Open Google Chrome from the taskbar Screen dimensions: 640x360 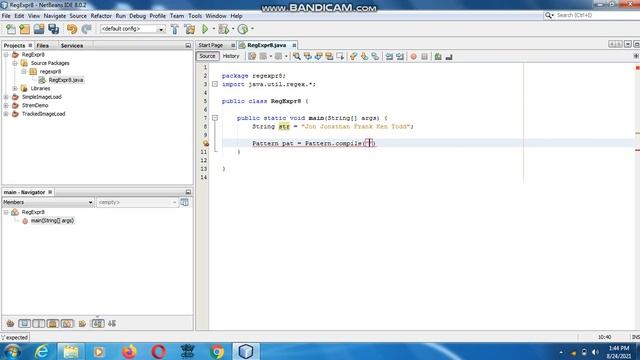tap(217, 351)
